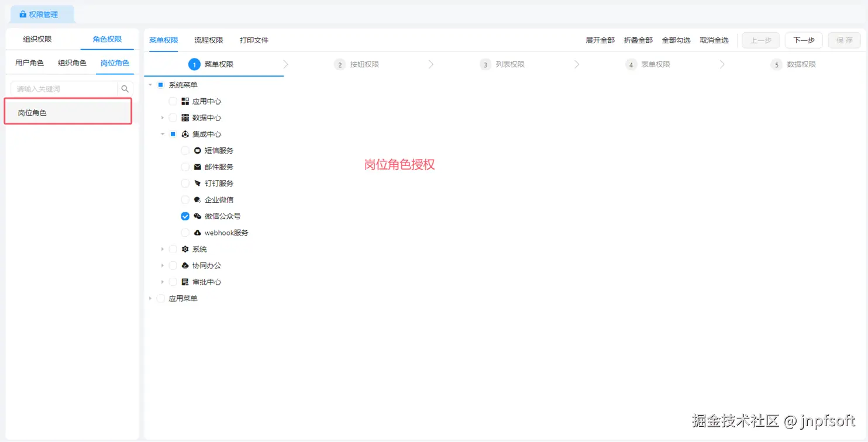This screenshot has width=868, height=442.
Task: Click the 下一步 button
Action: (804, 40)
